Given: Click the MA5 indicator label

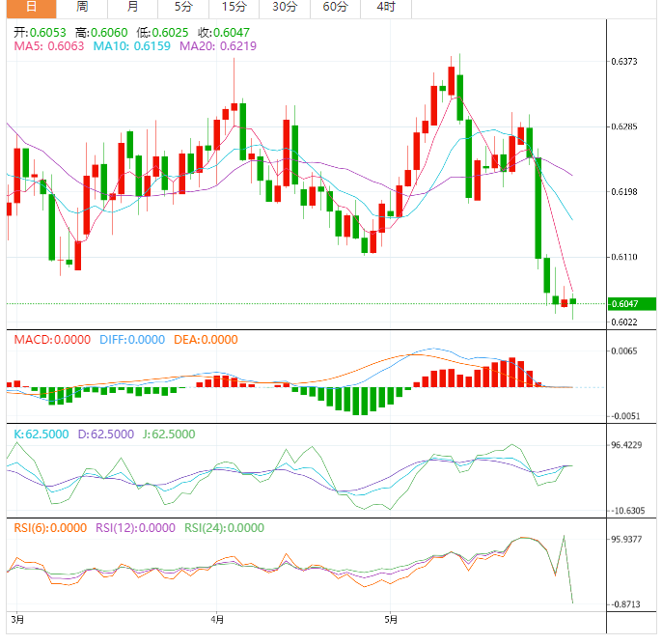Looking at the screenshot, I should pyautogui.click(x=48, y=45).
